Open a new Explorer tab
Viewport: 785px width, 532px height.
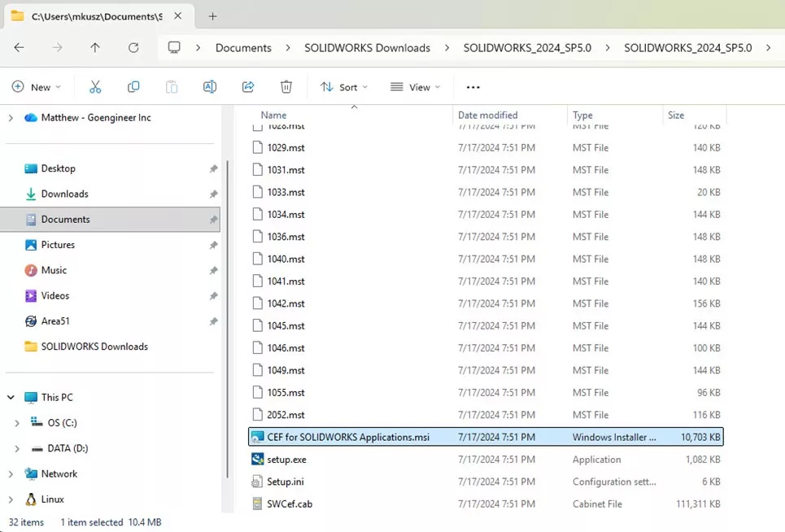[x=212, y=15]
